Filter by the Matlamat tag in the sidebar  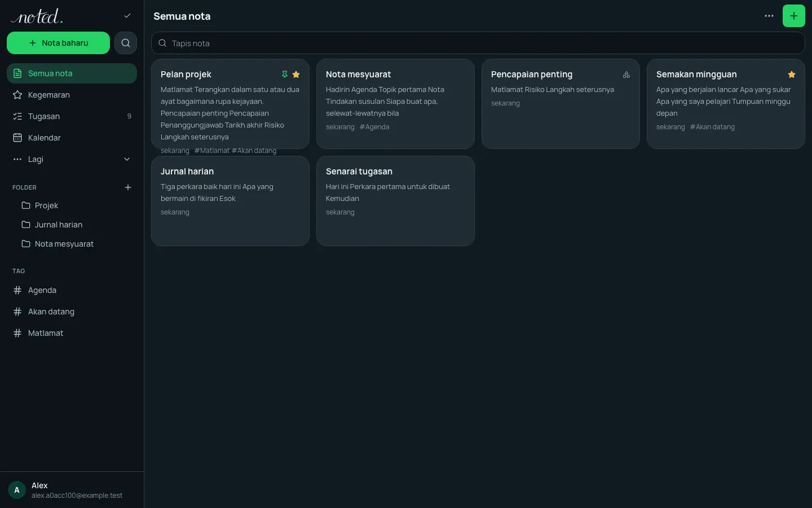pos(72,333)
